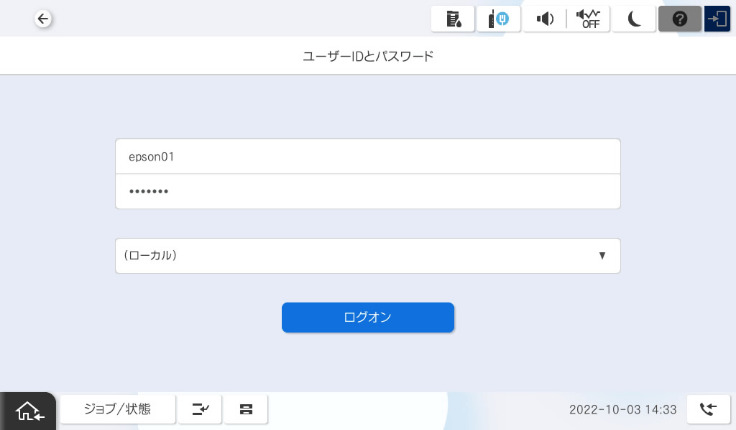This screenshot has height=430, width=736.
Task: Enable sleep mode with the moon icon
Action: [634, 19]
